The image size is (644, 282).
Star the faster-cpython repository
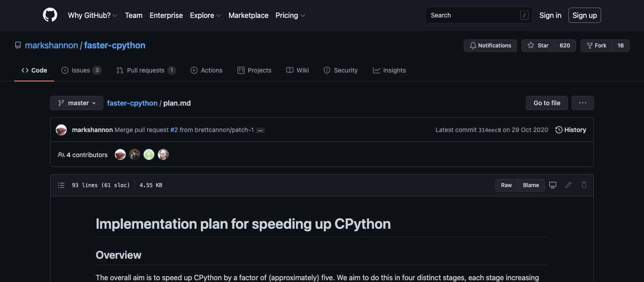pos(538,46)
